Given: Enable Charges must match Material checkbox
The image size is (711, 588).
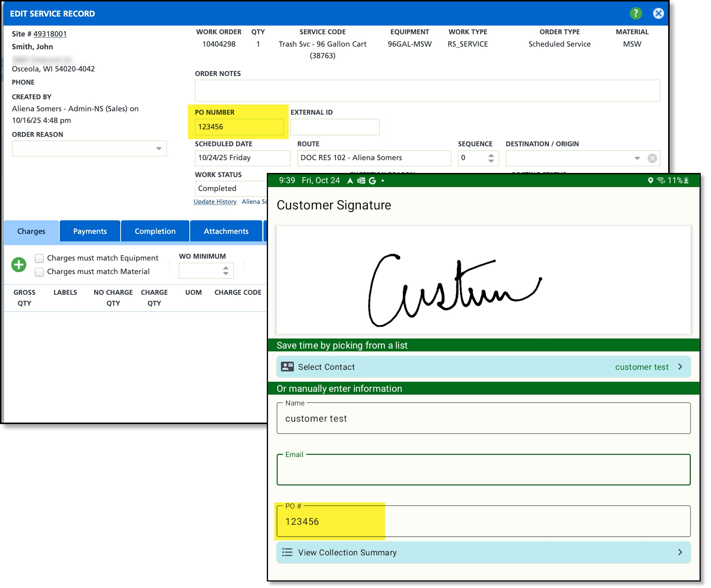Looking at the screenshot, I should click(39, 272).
